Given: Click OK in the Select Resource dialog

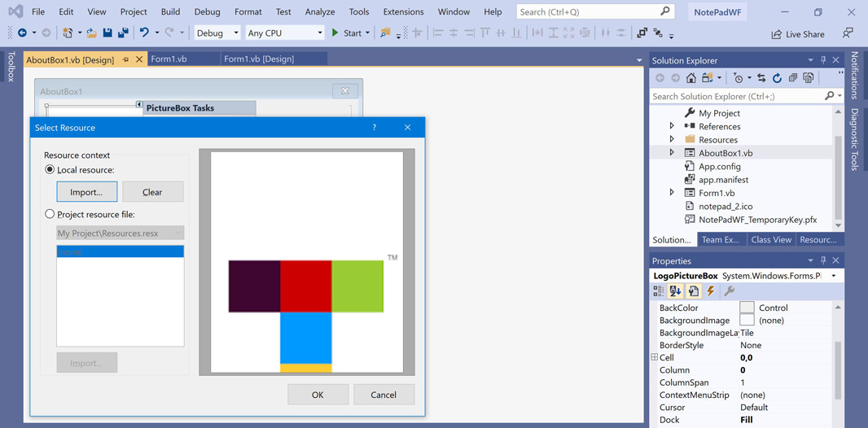Looking at the screenshot, I should coord(318,395).
